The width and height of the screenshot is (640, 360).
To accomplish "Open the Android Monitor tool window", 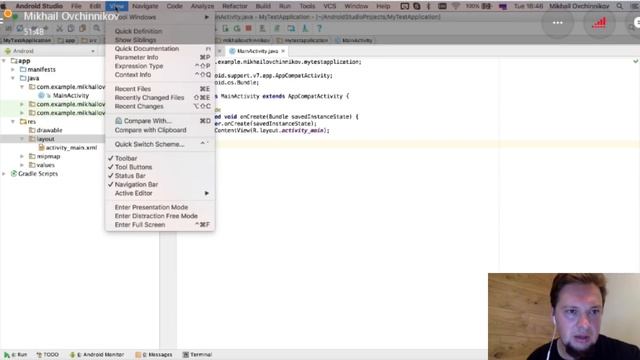I will coord(97,355).
